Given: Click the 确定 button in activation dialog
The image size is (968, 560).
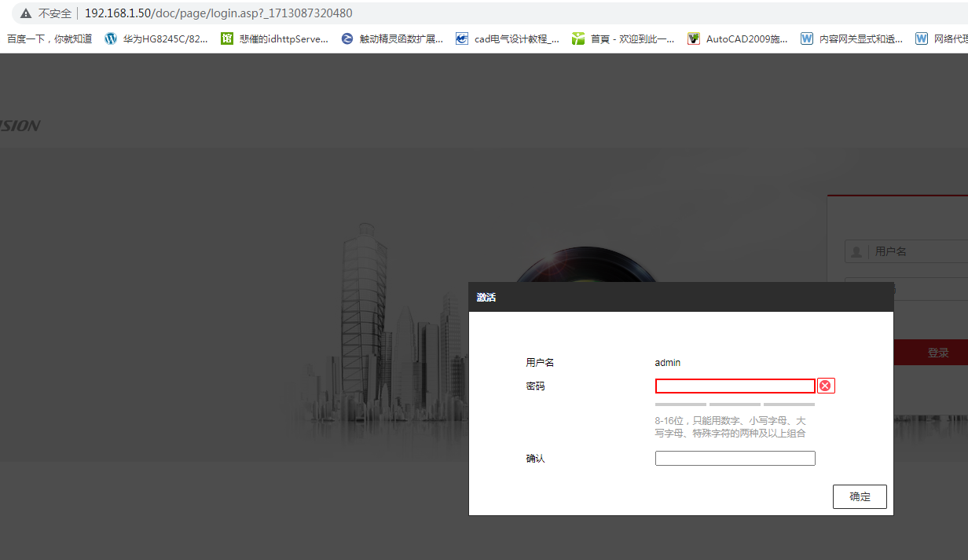Looking at the screenshot, I should click(860, 496).
